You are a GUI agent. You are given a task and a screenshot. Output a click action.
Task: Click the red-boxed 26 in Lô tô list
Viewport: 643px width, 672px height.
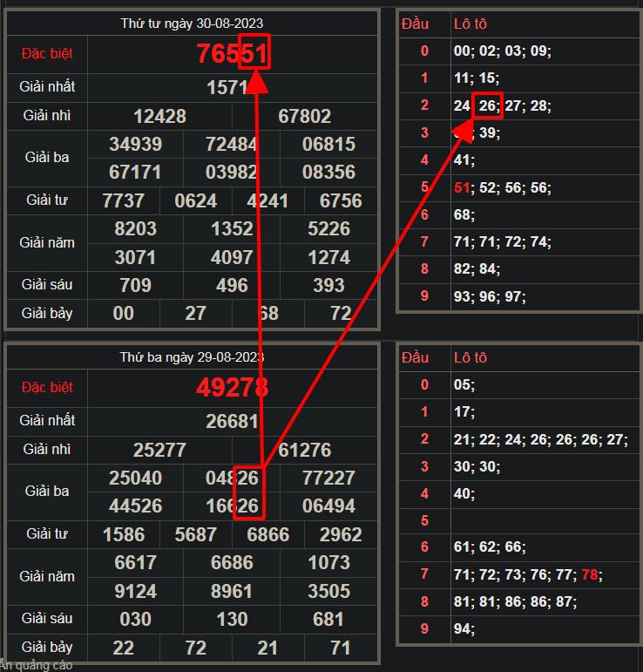pyautogui.click(x=487, y=105)
